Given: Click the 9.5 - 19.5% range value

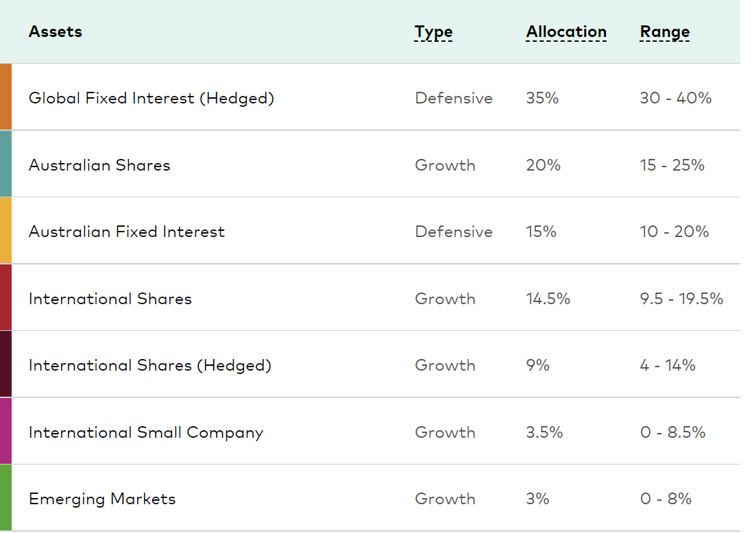Looking at the screenshot, I should (681, 299).
